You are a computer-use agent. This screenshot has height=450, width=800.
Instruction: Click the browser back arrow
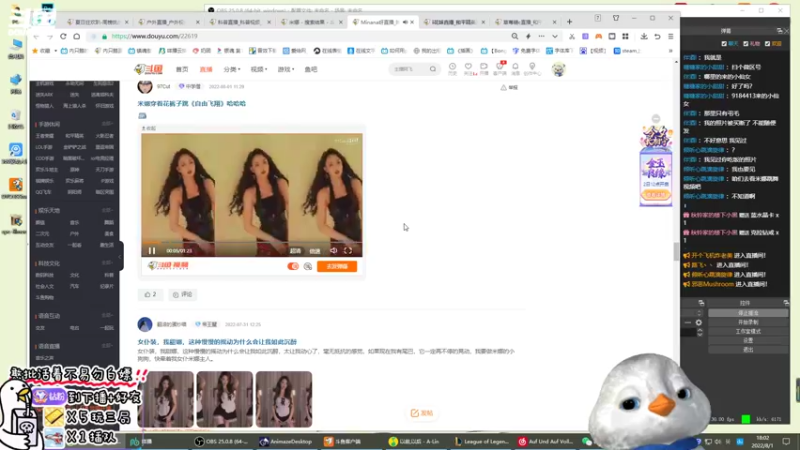(36, 36)
